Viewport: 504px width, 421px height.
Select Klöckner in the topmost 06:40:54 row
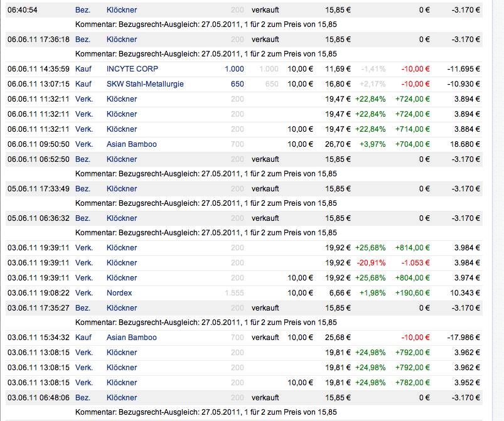(x=122, y=10)
